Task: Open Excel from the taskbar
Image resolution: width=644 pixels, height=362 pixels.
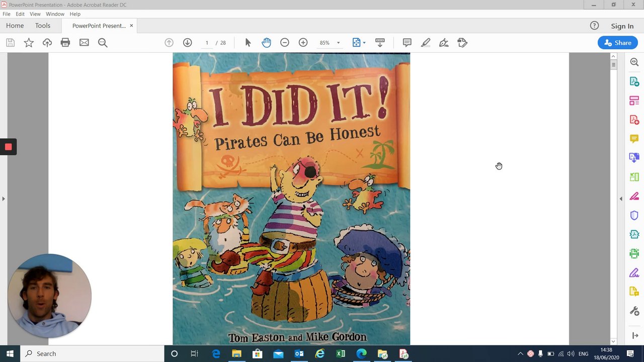Action: (x=341, y=354)
